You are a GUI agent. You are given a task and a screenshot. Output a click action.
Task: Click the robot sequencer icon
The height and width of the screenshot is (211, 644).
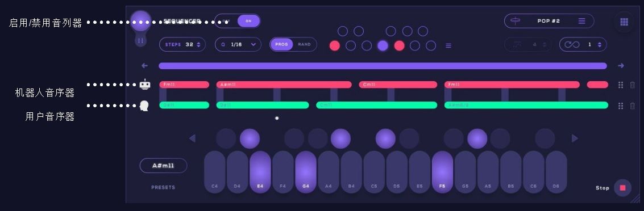tap(144, 85)
